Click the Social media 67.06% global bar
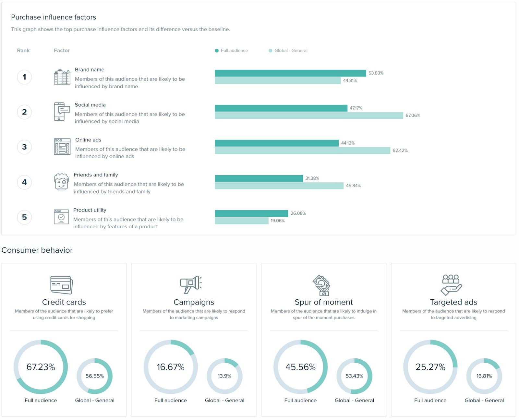Screen dimensions: 519x420 tap(309, 116)
